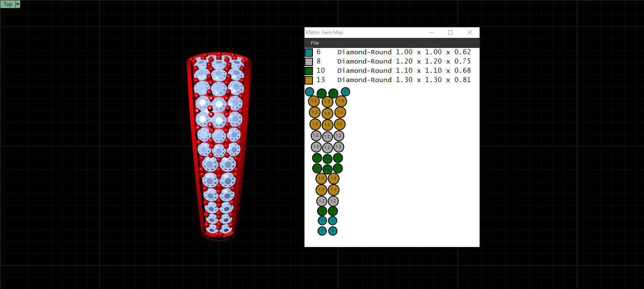The image size is (644, 289).
Task: Select the teal swatch for 1.00 diamonds
Action: coord(309,53)
